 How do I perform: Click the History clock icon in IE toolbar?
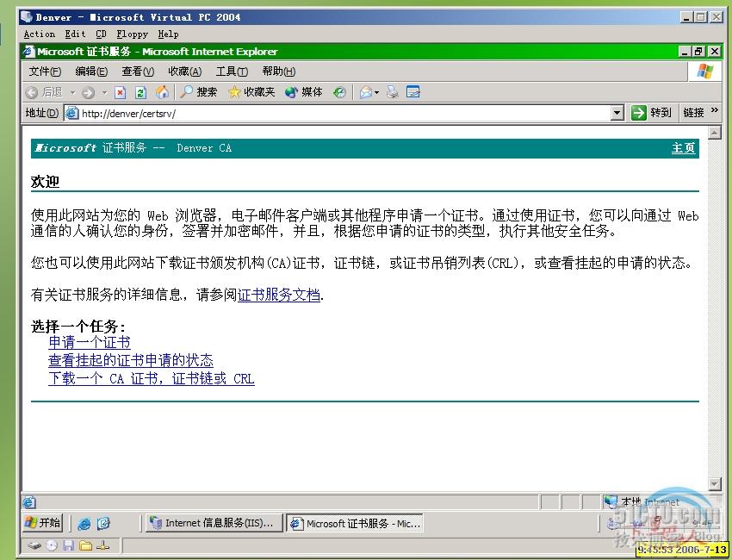point(339,92)
